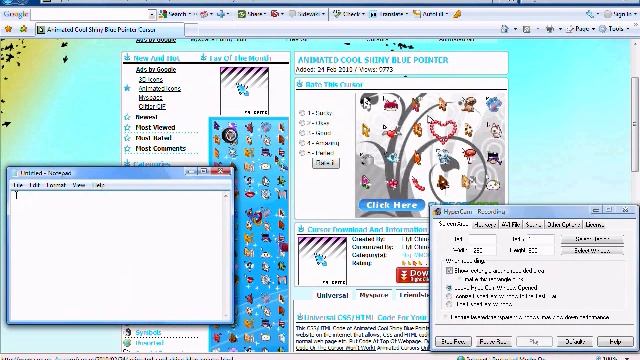
Task: Open the Page menu dropdown
Action: coord(581,29)
